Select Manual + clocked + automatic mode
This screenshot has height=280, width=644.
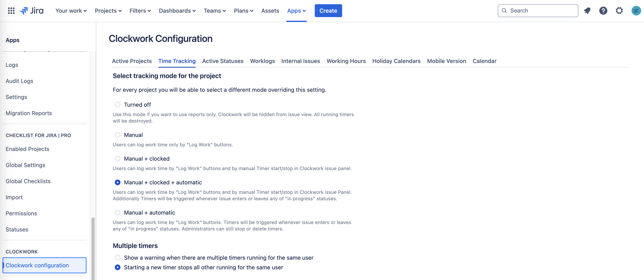pyautogui.click(x=117, y=183)
